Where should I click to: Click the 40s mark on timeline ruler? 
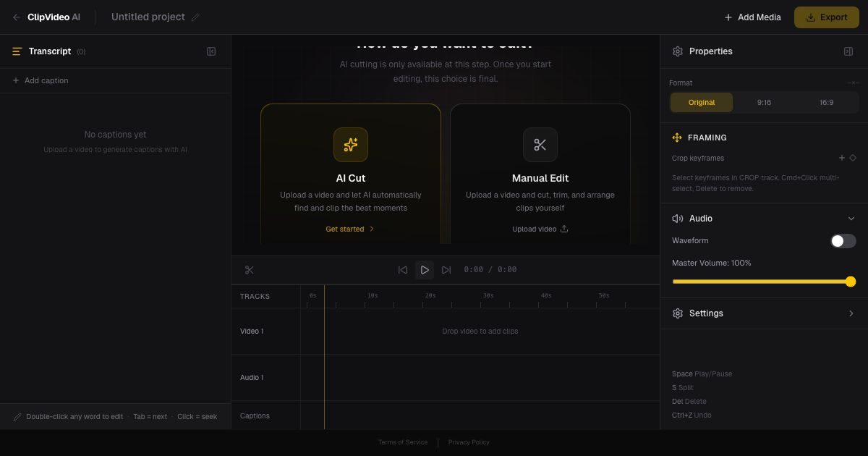pyautogui.click(x=546, y=296)
